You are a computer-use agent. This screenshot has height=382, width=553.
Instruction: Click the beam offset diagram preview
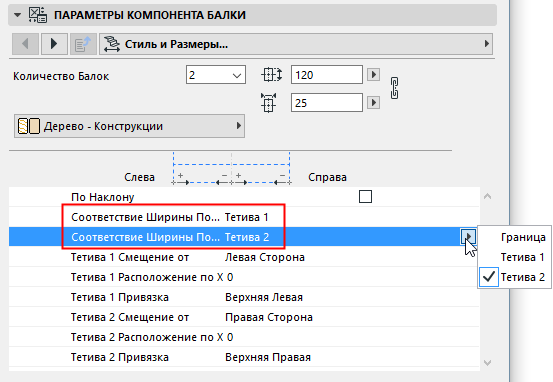pos(231,169)
